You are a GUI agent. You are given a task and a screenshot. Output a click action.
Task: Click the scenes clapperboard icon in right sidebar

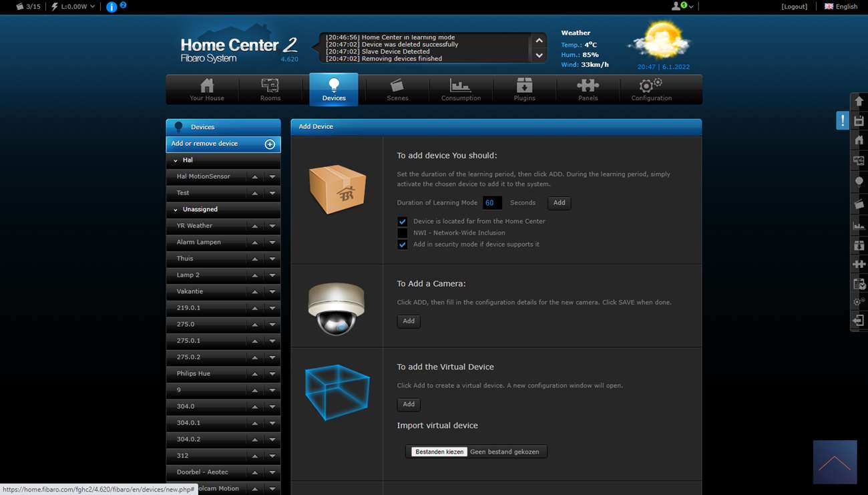859,204
